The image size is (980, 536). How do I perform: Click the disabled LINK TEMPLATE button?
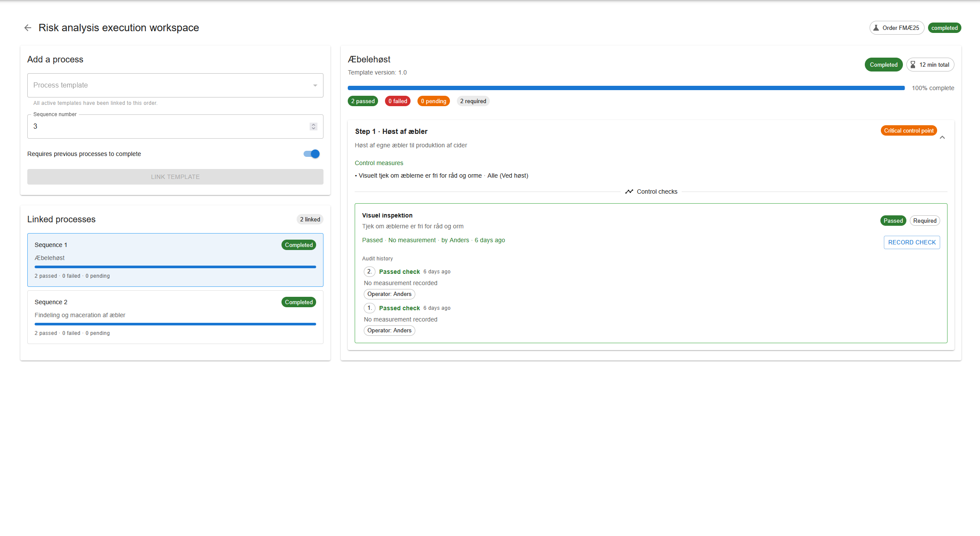click(x=175, y=176)
